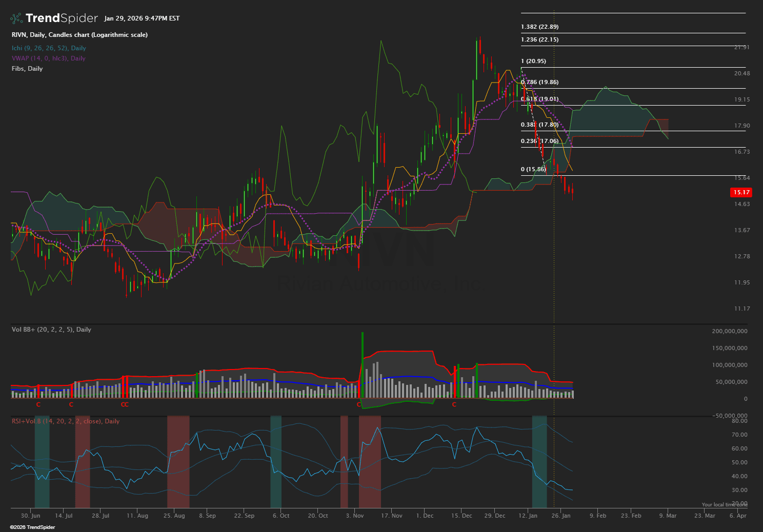This screenshot has height=532, width=763.
Task: Click the Your local time zone text
Action: (x=724, y=505)
